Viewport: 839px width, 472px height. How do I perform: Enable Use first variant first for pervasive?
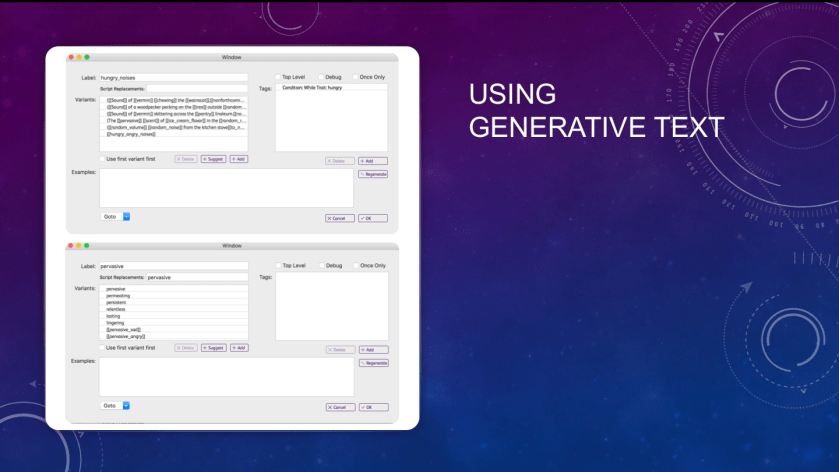tap(102, 348)
